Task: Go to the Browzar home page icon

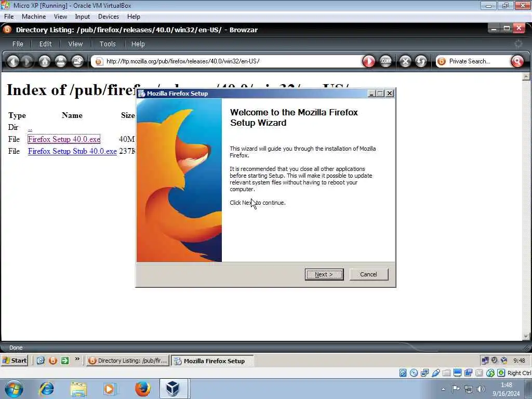Action: [45, 61]
